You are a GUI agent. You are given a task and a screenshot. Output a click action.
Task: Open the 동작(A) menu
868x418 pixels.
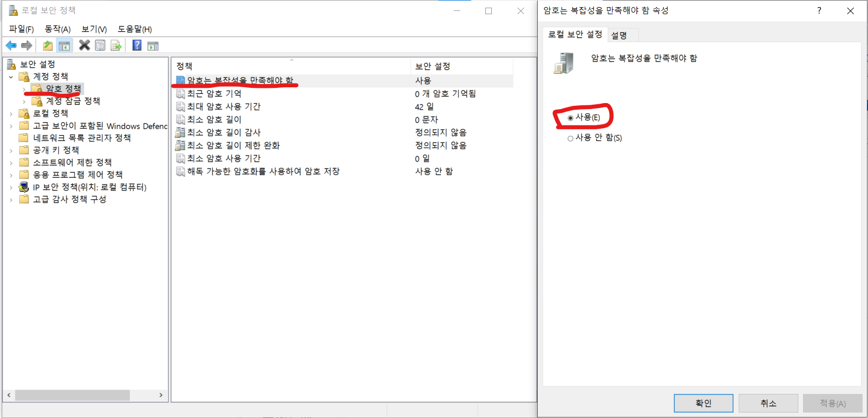coord(58,29)
